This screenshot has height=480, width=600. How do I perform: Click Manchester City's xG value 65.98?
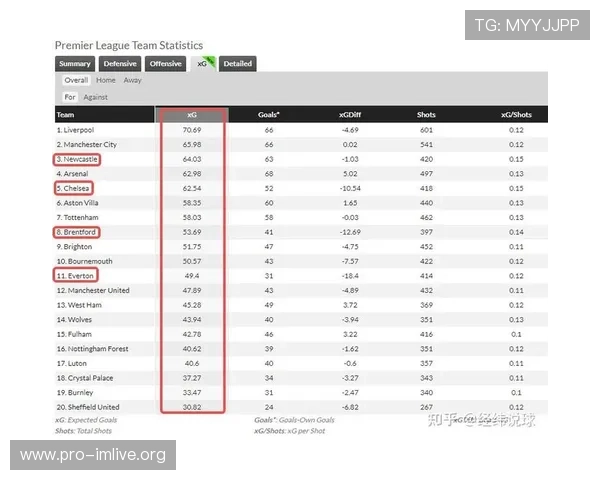[192, 145]
